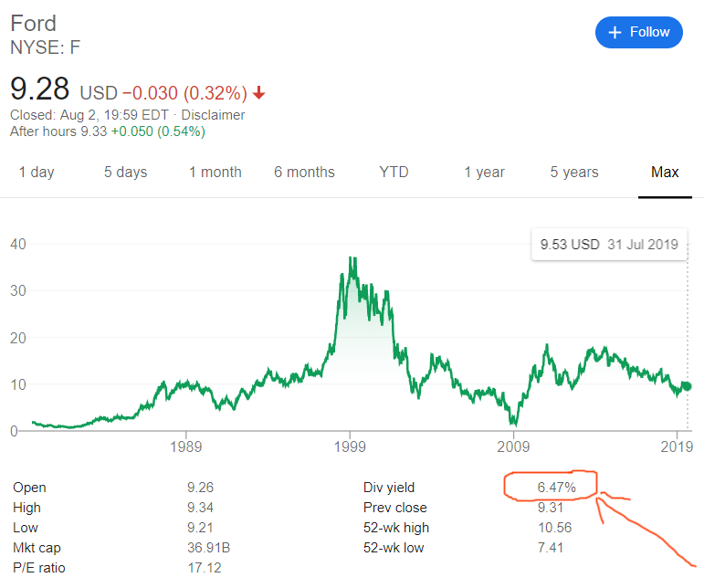The image size is (704, 588).
Task: Select the YTD tab
Action: pos(394,172)
